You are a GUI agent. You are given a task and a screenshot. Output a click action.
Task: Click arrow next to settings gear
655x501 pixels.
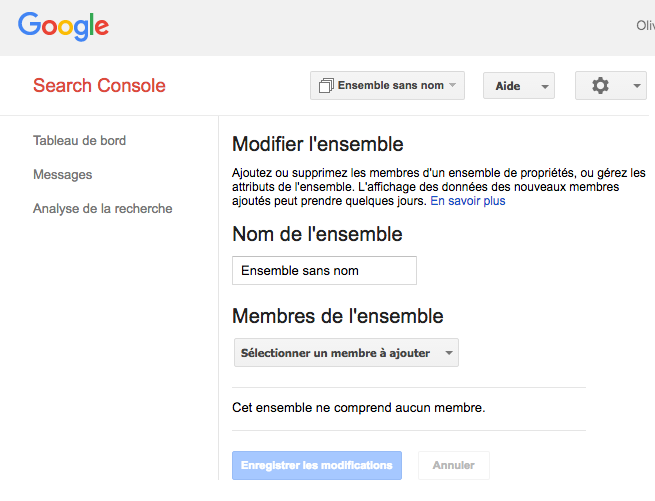click(x=638, y=87)
